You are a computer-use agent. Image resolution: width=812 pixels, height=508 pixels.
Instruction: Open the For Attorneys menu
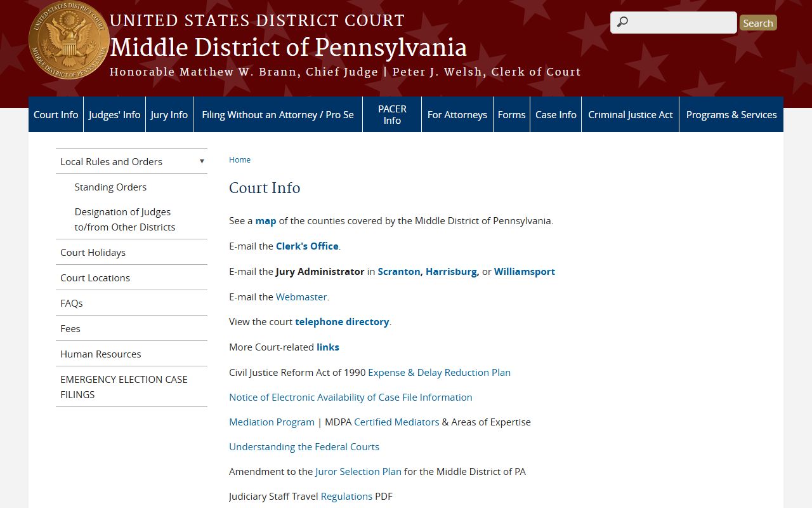pyautogui.click(x=457, y=114)
